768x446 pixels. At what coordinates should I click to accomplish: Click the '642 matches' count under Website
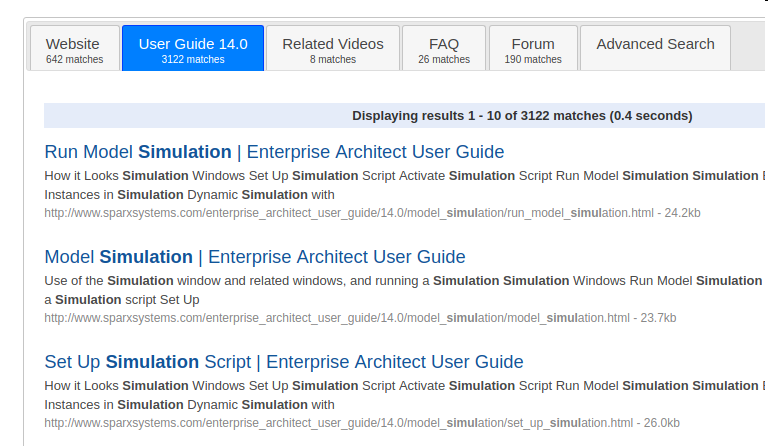73,60
